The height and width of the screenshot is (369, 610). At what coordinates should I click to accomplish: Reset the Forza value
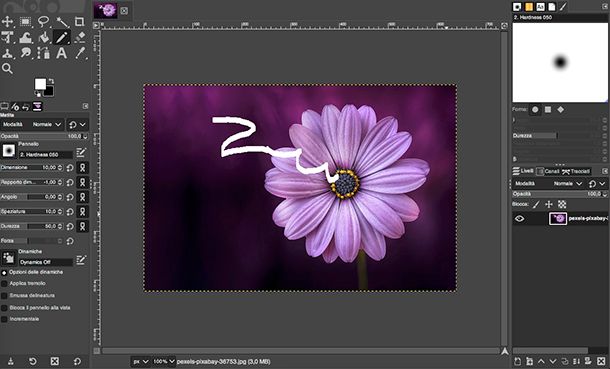point(70,241)
